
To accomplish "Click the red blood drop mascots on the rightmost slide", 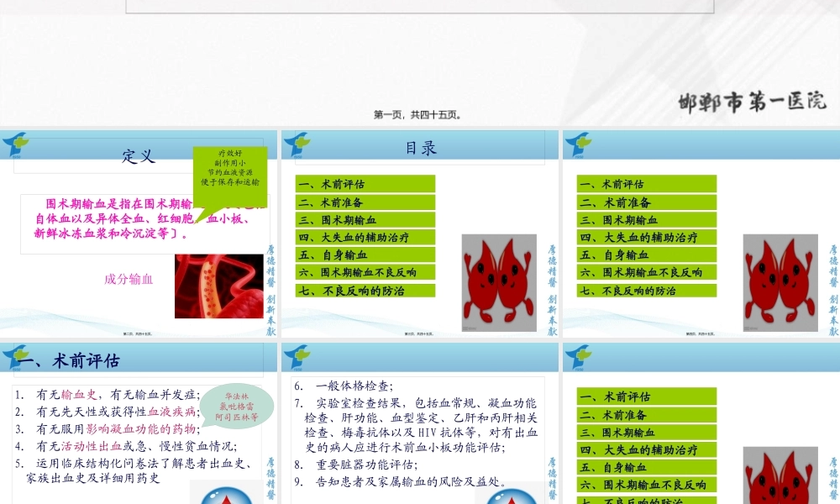I will pyautogui.click(x=780, y=281).
